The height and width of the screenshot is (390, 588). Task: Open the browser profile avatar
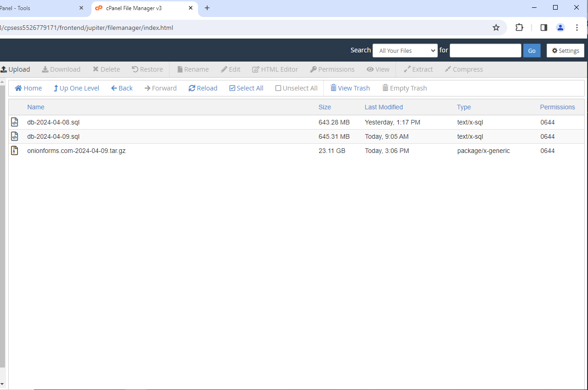(560, 28)
